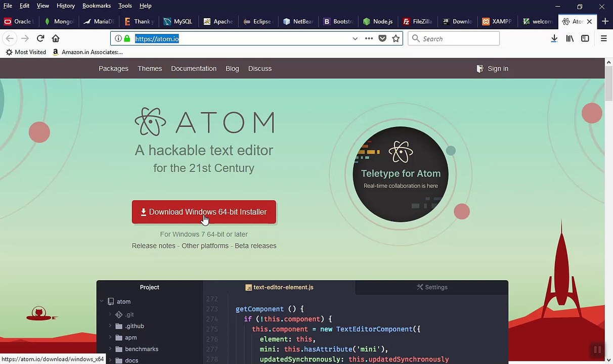
Task: Switch to the Eclipse tab
Action: click(258, 21)
